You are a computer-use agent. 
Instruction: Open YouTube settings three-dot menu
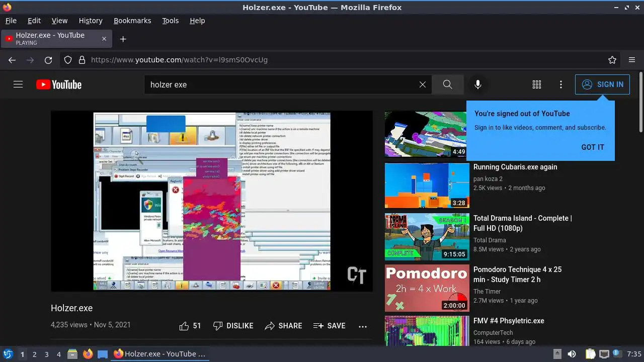coord(561,84)
